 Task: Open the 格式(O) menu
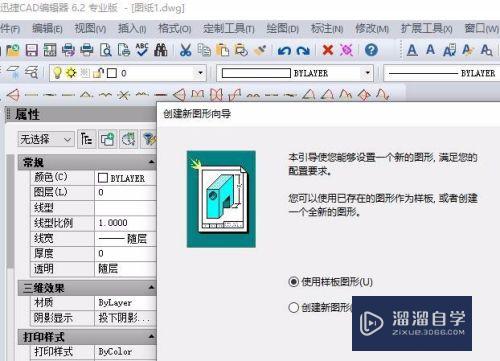[x=175, y=29]
